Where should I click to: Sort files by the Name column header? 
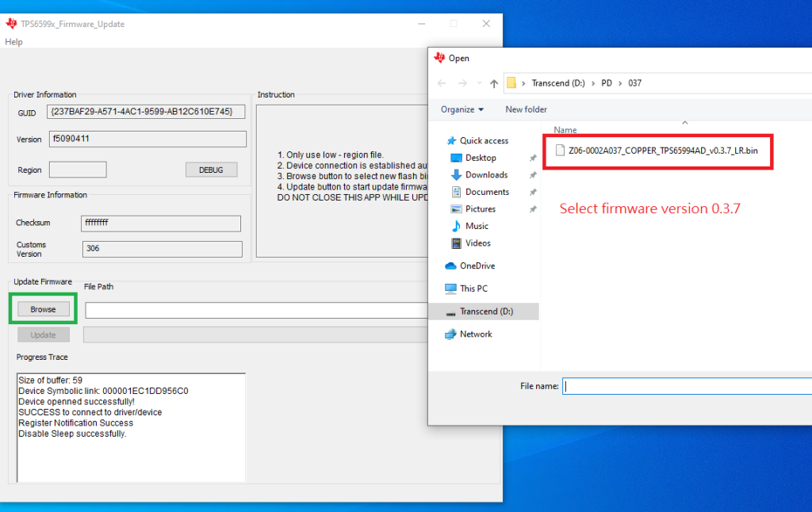(565, 130)
